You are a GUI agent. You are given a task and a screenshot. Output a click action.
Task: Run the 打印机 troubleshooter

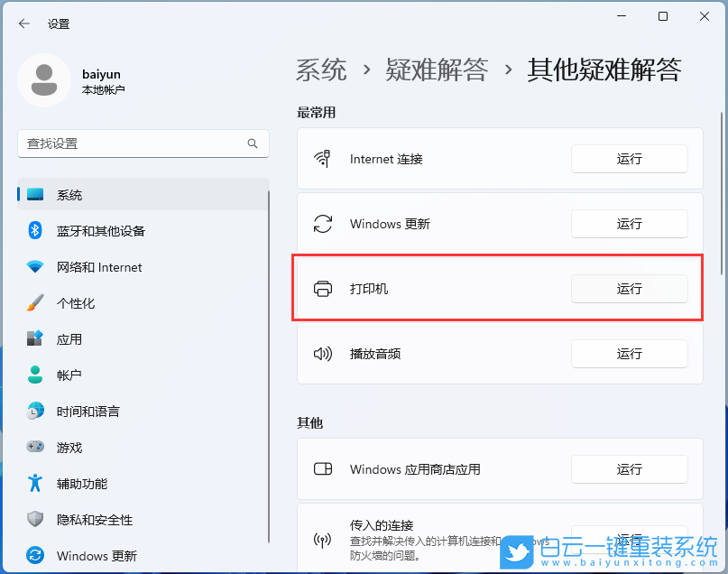tap(629, 289)
